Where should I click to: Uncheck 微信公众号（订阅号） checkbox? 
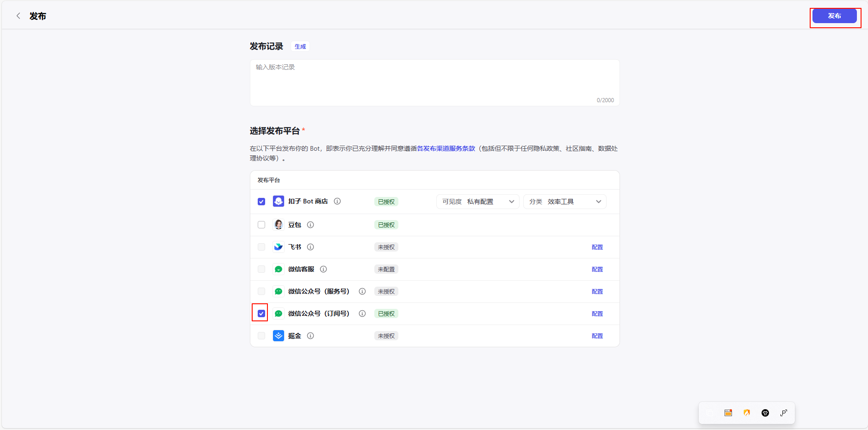click(x=261, y=313)
